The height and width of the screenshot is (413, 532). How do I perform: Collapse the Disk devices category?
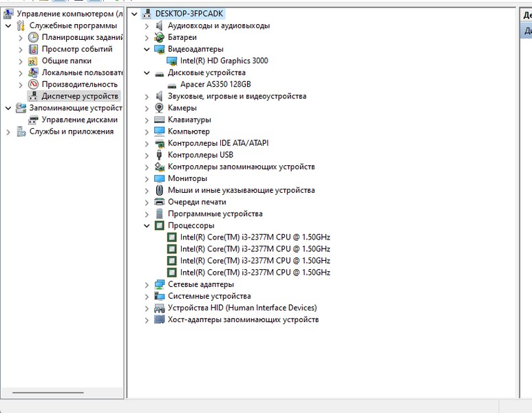click(147, 73)
